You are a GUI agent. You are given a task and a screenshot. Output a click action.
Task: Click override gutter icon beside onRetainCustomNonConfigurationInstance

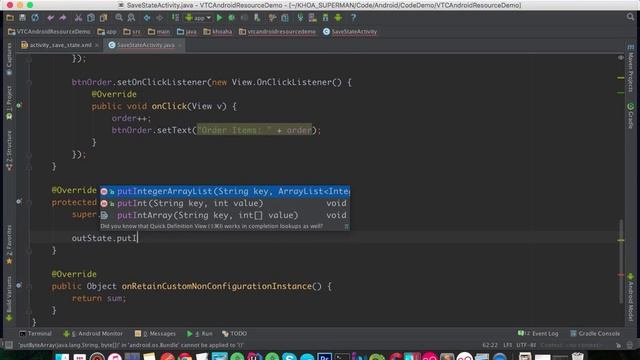click(19, 286)
